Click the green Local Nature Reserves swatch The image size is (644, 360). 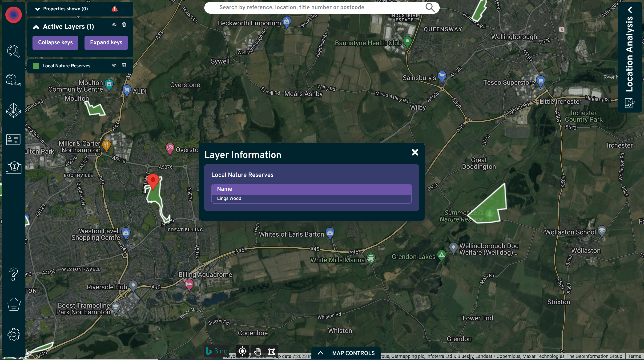tap(36, 66)
